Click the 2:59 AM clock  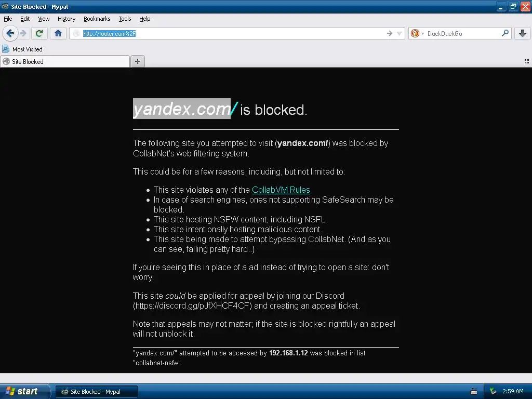513,392
